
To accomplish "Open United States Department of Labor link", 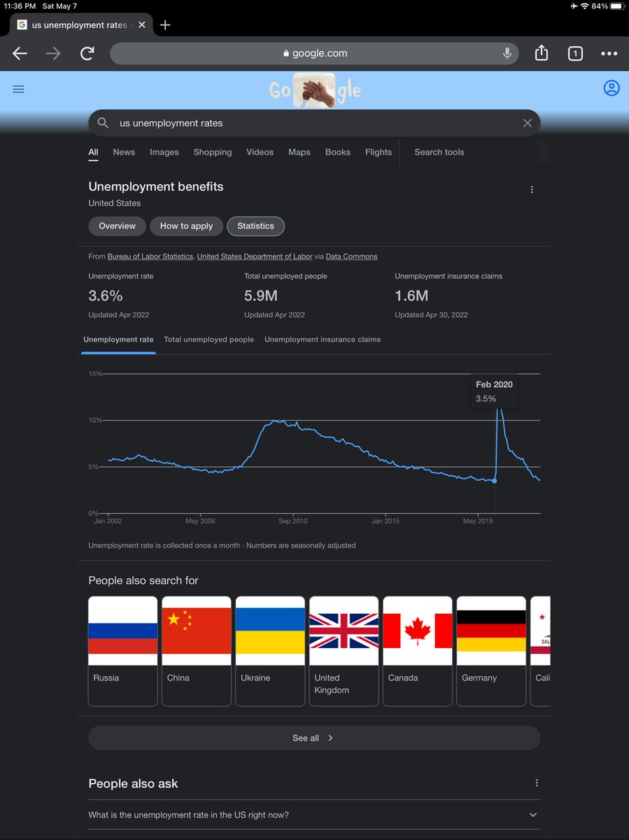I will pos(255,257).
